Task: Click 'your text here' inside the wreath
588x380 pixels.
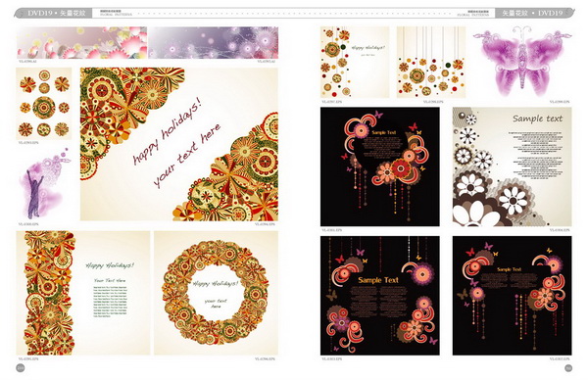Action: [216, 304]
